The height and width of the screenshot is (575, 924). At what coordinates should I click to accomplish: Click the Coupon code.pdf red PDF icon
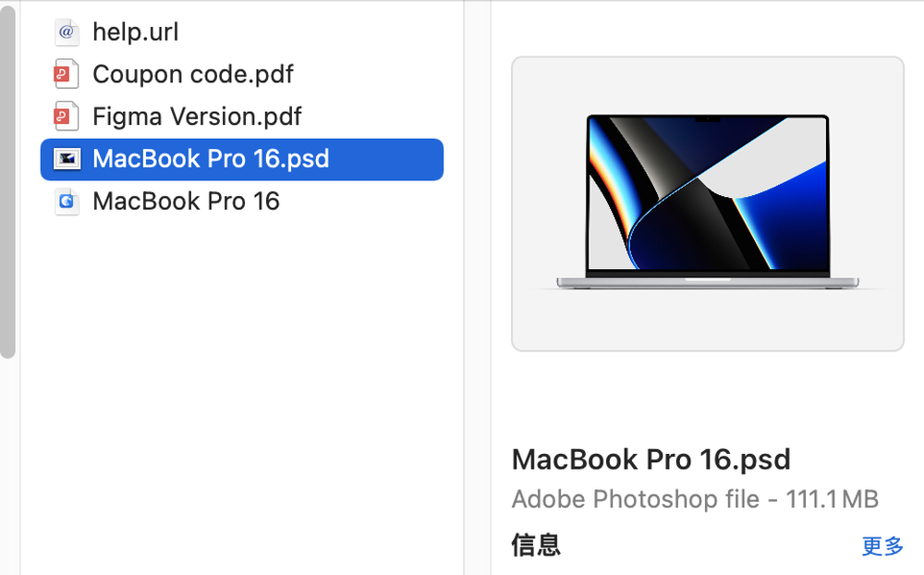(x=67, y=74)
